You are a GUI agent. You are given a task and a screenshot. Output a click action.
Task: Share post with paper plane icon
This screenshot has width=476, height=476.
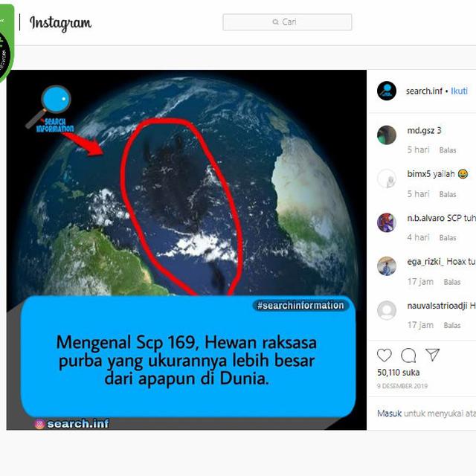pyautogui.click(x=432, y=355)
